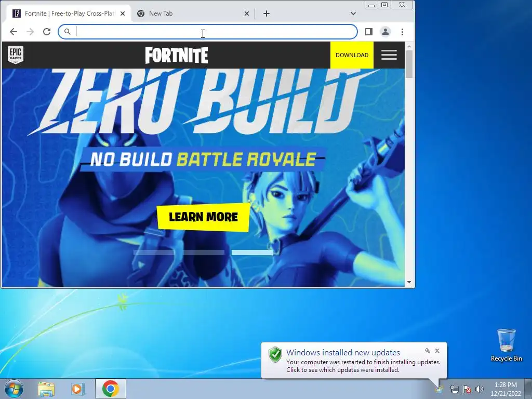Screen dimensions: 532x399
Task: Click the taskbar clock and date
Action: (x=506, y=389)
